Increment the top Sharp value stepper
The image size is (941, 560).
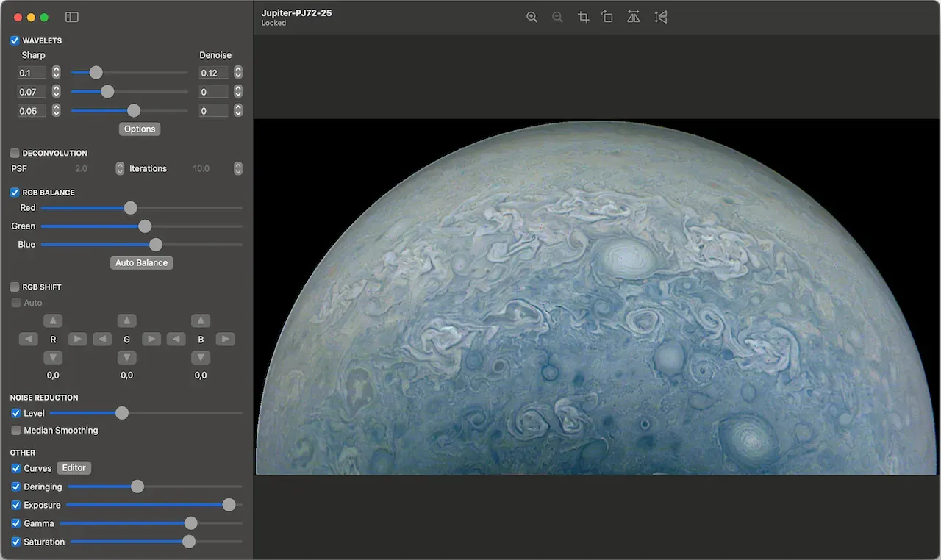click(x=56, y=69)
